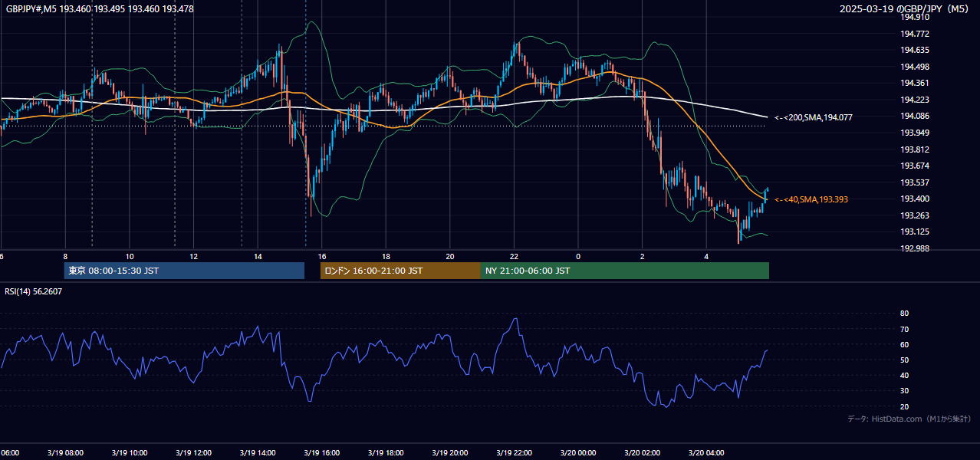
Task: Click price axis value 193.949
Action: [x=915, y=133]
